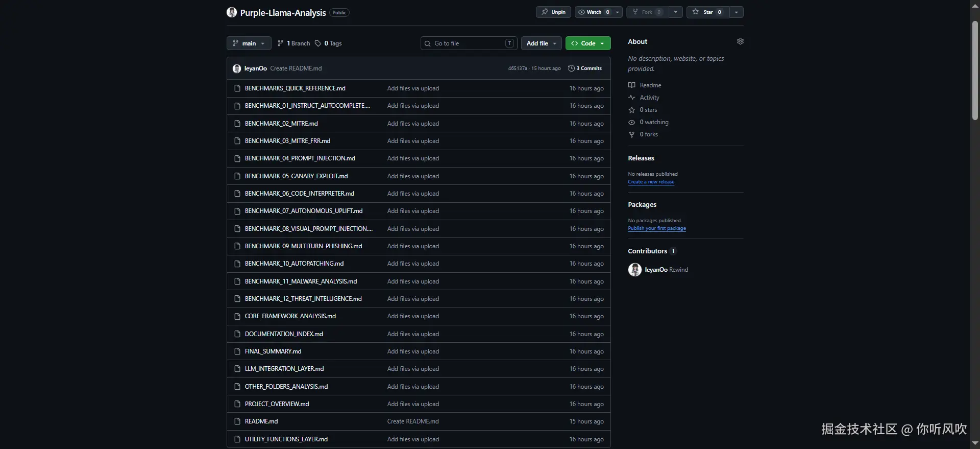980x449 pixels.
Task: Click the file icon for BENCHMARK_10_AUTOPATCHING.md
Action: (237, 264)
